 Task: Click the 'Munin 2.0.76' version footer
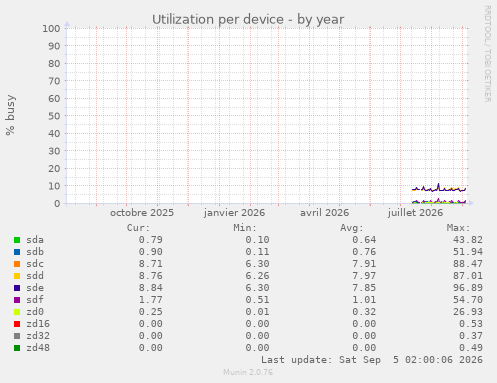coord(248,372)
